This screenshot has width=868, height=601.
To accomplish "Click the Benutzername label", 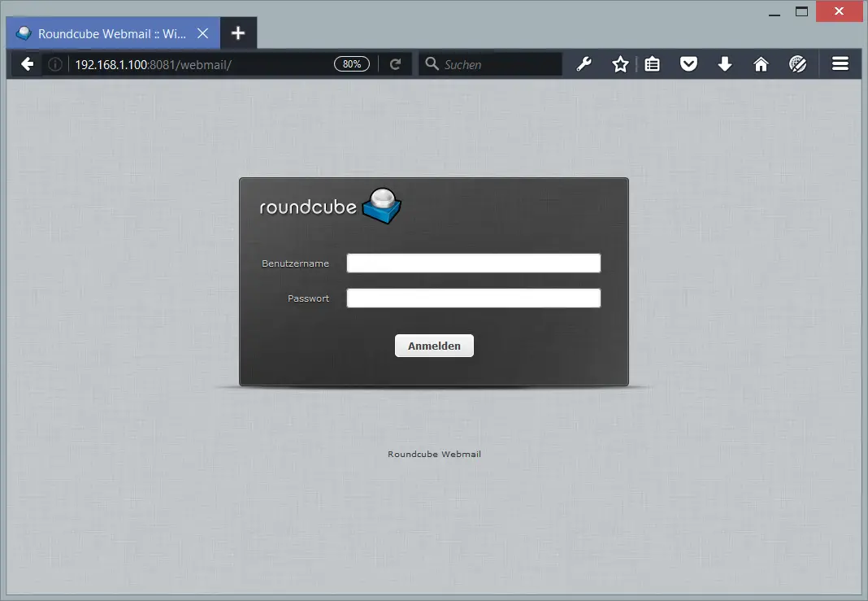I will 295,263.
